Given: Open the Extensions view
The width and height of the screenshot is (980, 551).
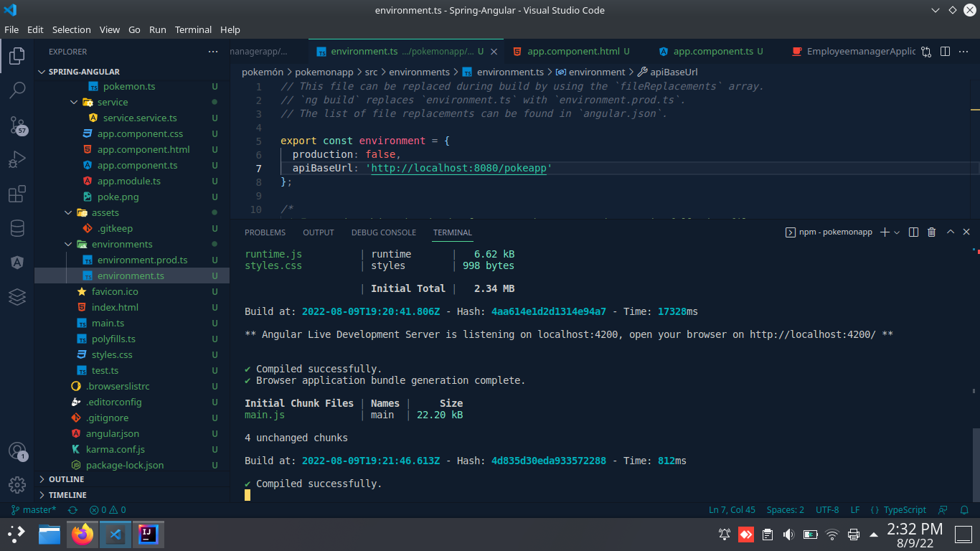Looking at the screenshot, I should 17,194.
